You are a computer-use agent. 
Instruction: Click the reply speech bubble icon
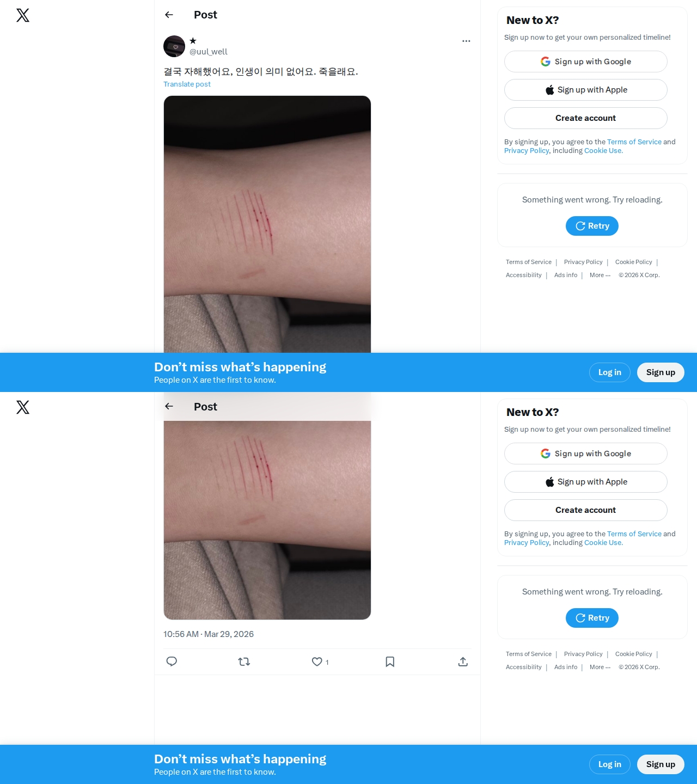pos(172,661)
